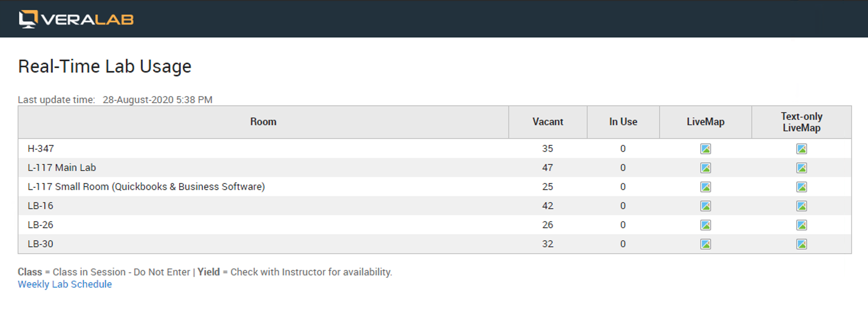The height and width of the screenshot is (315, 868).
Task: Open Text-only LiveMap for L-117 Small Room
Action: [801, 187]
